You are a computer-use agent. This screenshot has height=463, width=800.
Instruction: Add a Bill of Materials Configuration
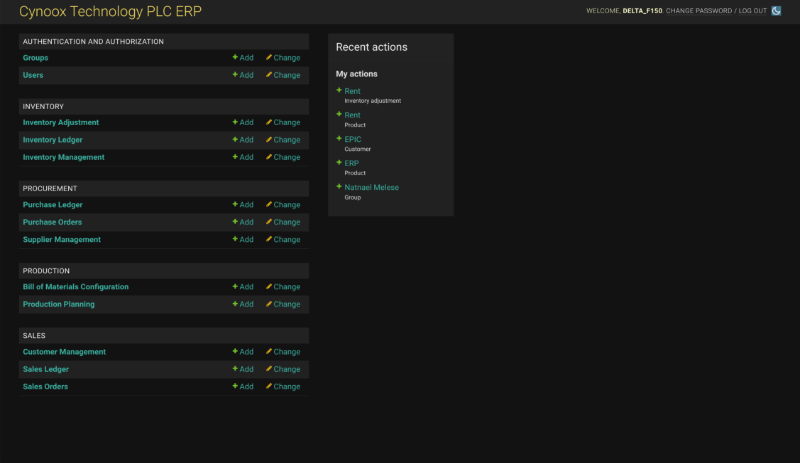pos(243,287)
